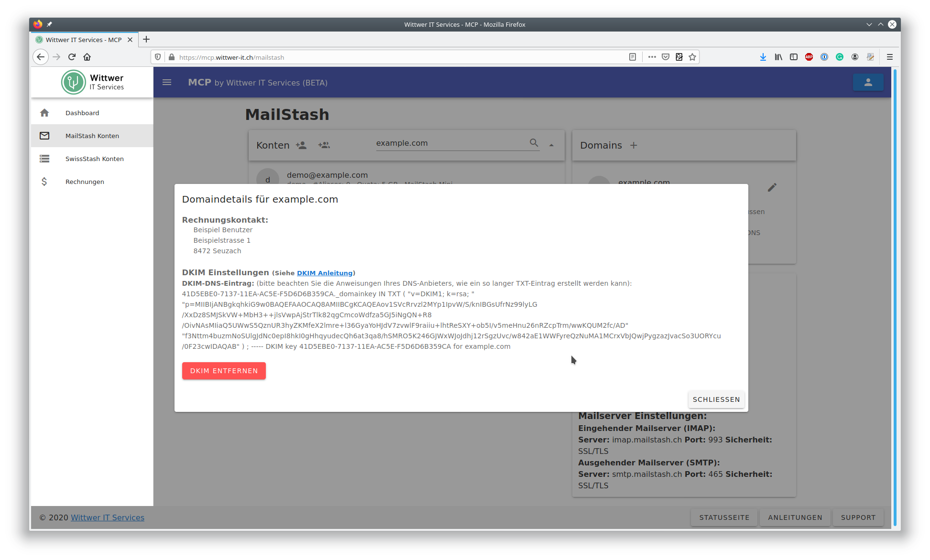930x560 pixels.
Task: Click the page vertical scrollbar
Action: 895,297
